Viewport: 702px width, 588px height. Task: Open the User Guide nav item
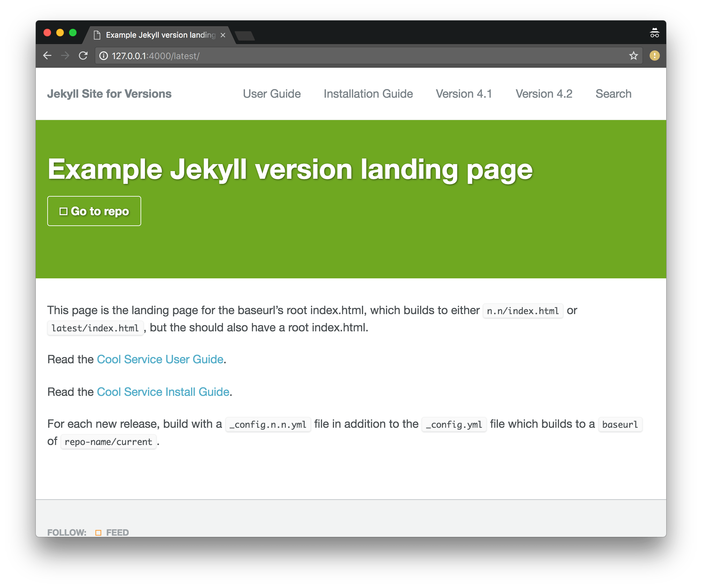click(272, 94)
